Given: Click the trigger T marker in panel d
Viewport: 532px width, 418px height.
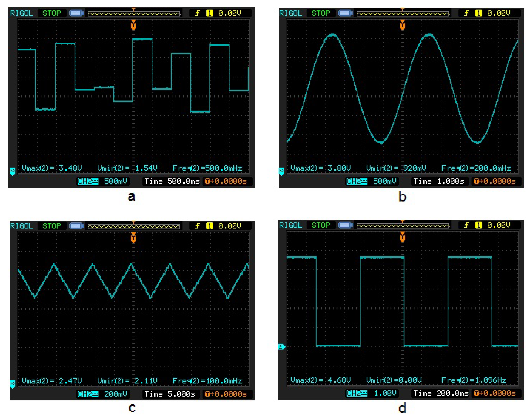Looking at the screenshot, I should 402,237.
